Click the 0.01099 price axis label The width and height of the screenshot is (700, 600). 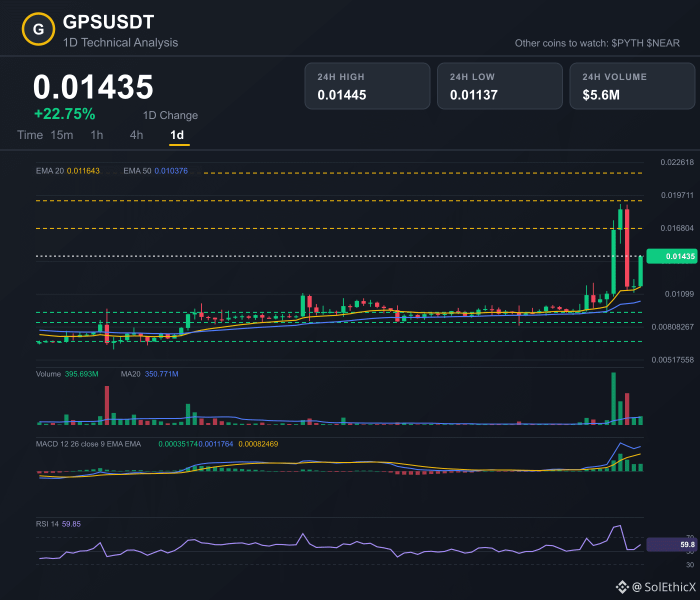point(679,293)
